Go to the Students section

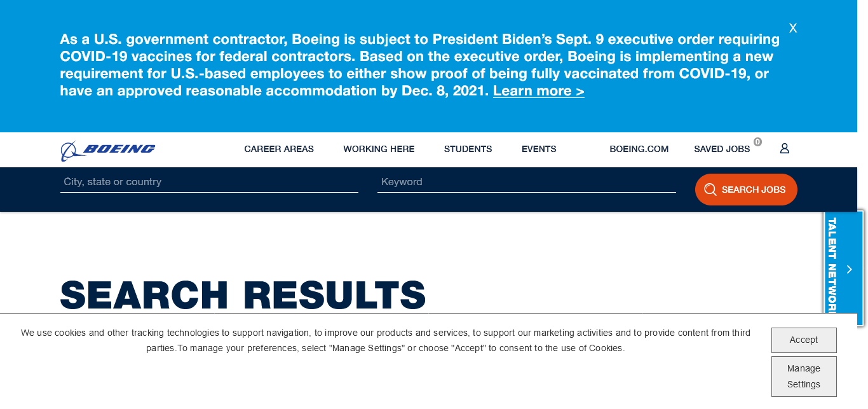coord(468,149)
